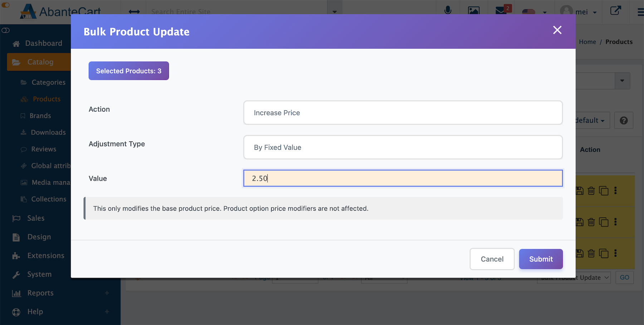Open the Action dropdown showing Increase Price
This screenshot has height=325, width=644.
(x=402, y=113)
